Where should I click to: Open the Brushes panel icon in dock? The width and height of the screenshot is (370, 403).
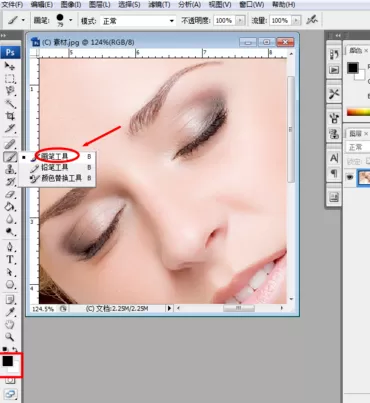tap(334, 118)
